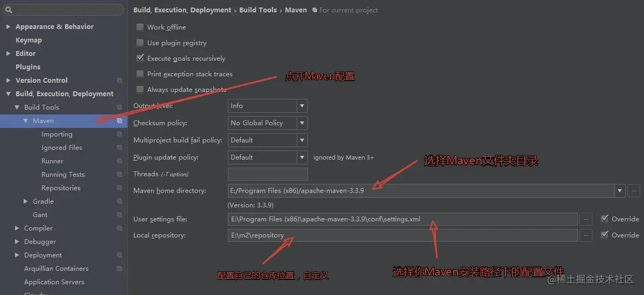This screenshot has height=295, width=644.
Task: Click the Local repository path field
Action: pyautogui.click(x=403, y=235)
